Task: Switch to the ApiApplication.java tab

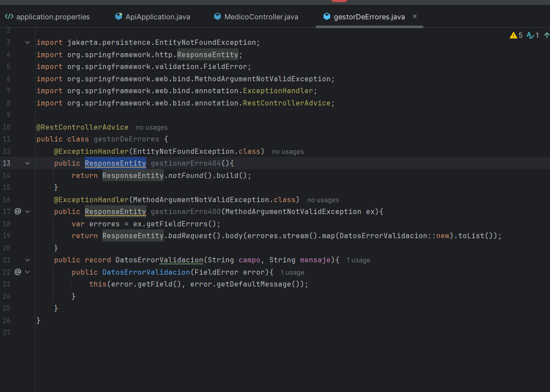Action: (x=152, y=17)
